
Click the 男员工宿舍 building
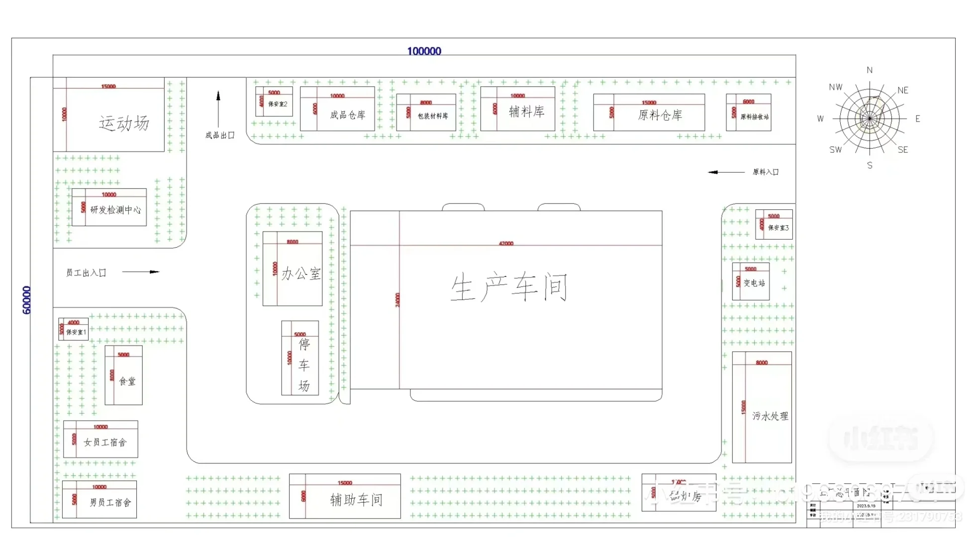[110, 503]
